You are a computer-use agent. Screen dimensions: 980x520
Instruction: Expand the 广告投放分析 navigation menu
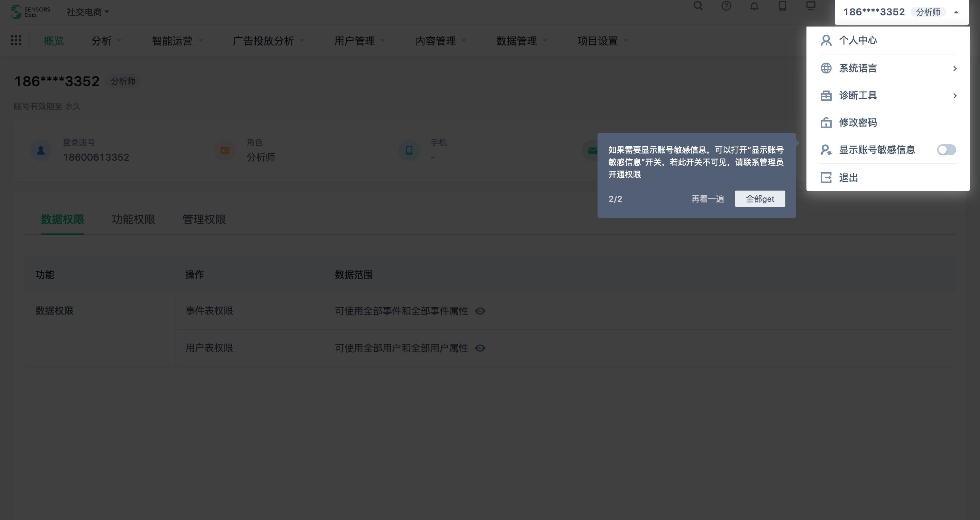coord(268,41)
